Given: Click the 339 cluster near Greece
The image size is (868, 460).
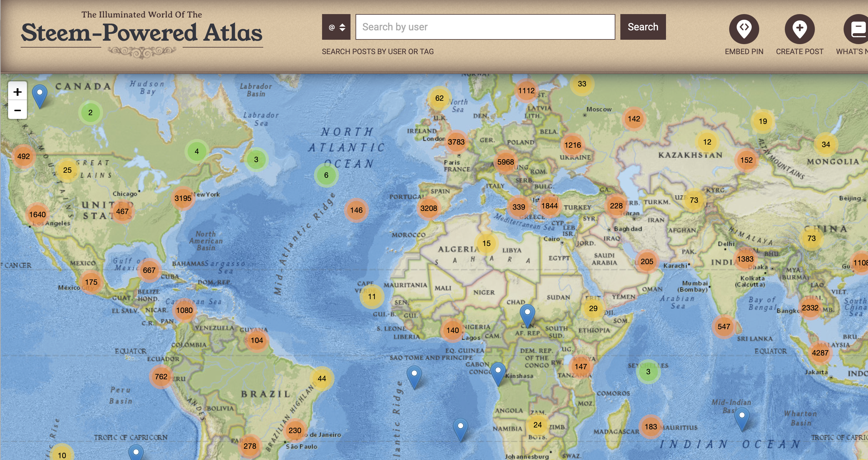Looking at the screenshot, I should (518, 207).
